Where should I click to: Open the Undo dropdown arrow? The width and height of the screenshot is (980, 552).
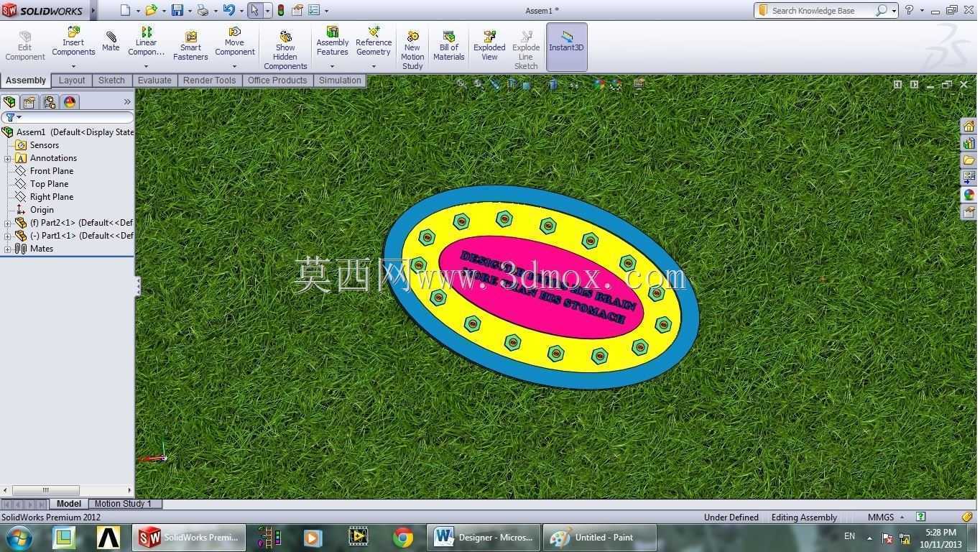pos(241,11)
